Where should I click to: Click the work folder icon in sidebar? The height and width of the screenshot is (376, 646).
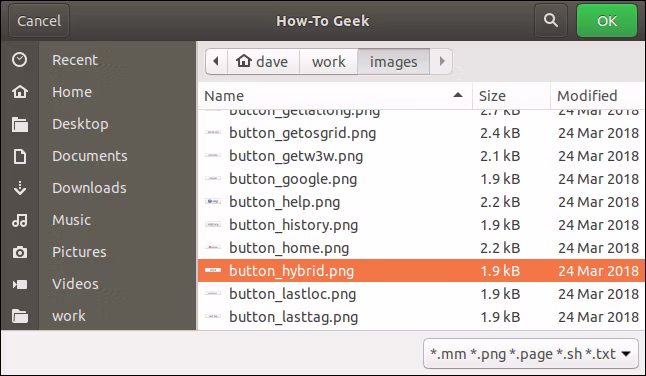click(x=20, y=316)
